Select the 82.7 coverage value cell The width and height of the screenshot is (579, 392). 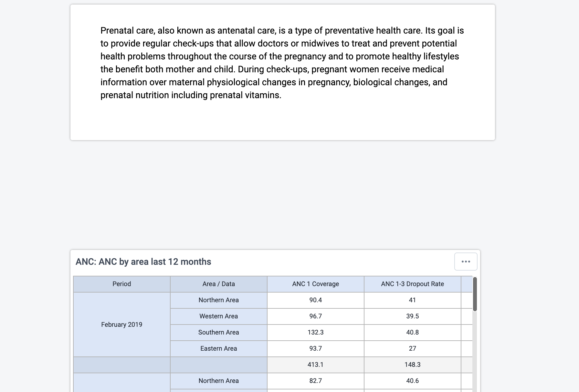coord(316,381)
